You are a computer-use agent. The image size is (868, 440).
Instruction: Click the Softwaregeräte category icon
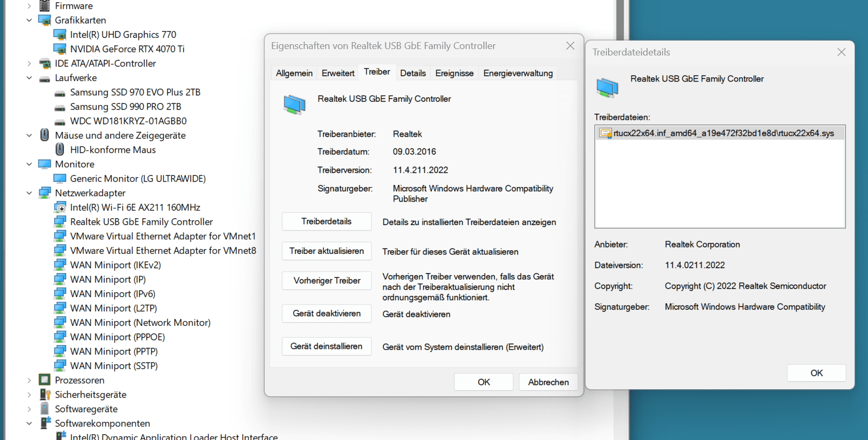(45, 409)
